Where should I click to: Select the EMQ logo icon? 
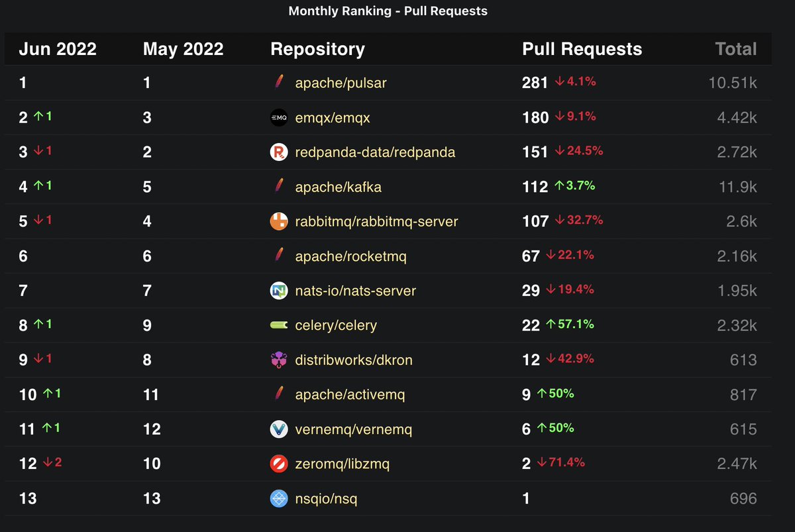(278, 117)
